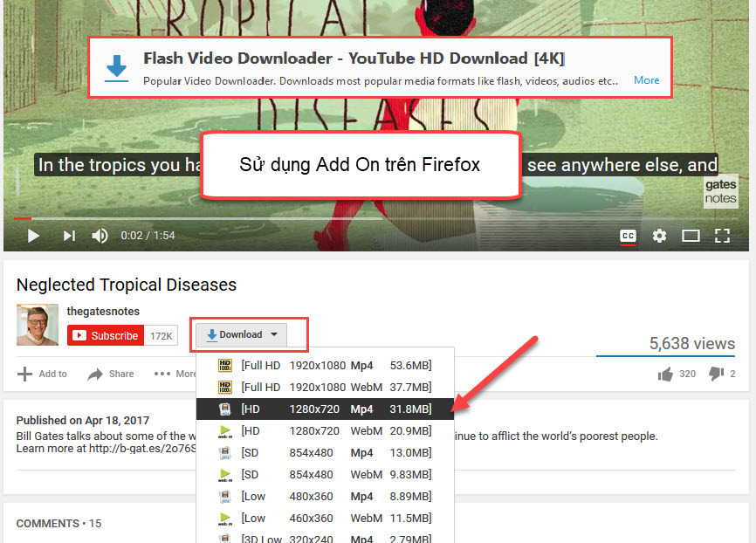Image resolution: width=756 pixels, height=543 pixels.
Task: Skip to next video
Action: coord(70,236)
